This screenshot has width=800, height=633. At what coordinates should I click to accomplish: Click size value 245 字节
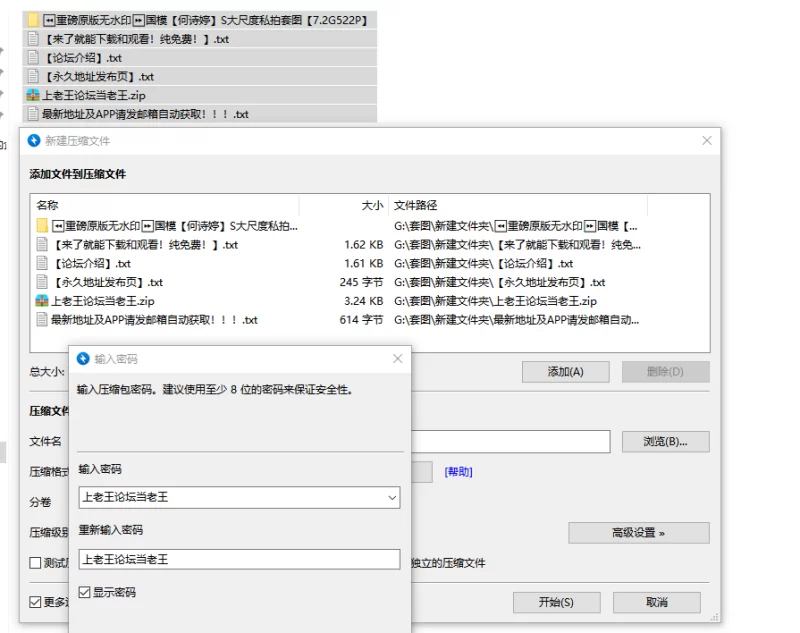[361, 282]
